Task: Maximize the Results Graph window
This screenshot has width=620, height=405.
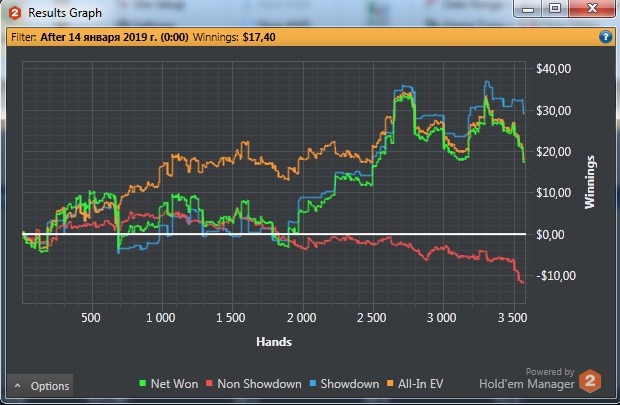Action: (556, 9)
